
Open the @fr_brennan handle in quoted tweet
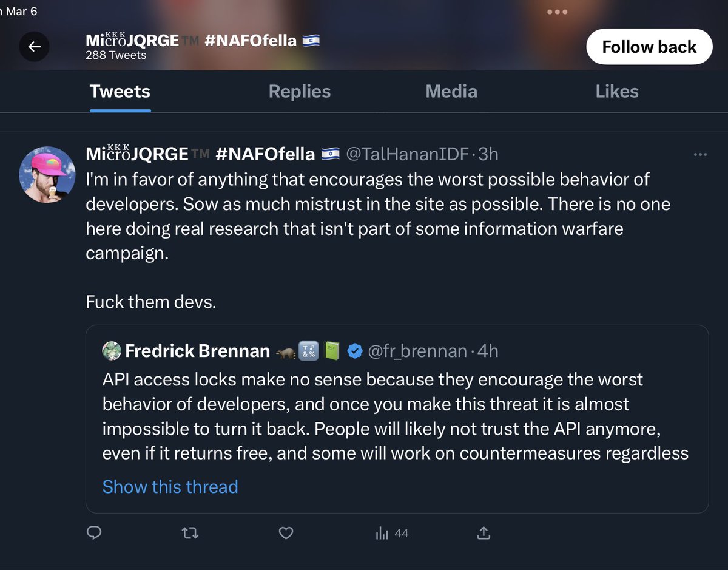pos(417,351)
